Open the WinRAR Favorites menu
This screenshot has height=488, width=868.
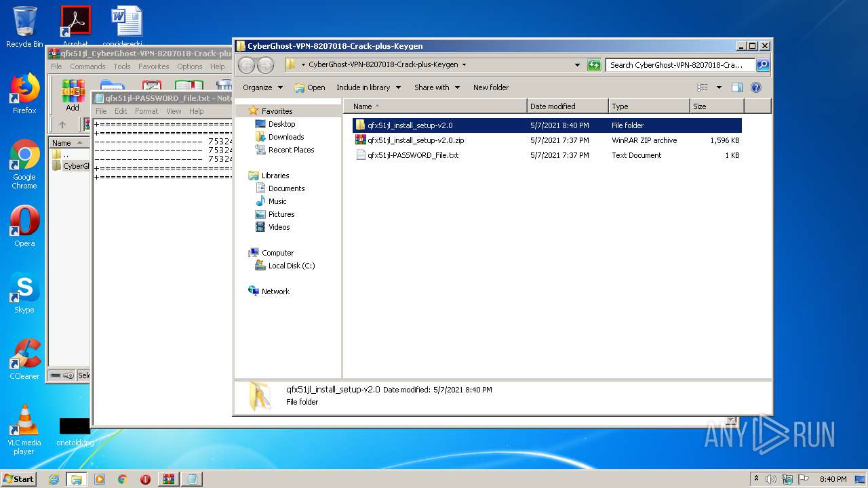click(x=154, y=66)
